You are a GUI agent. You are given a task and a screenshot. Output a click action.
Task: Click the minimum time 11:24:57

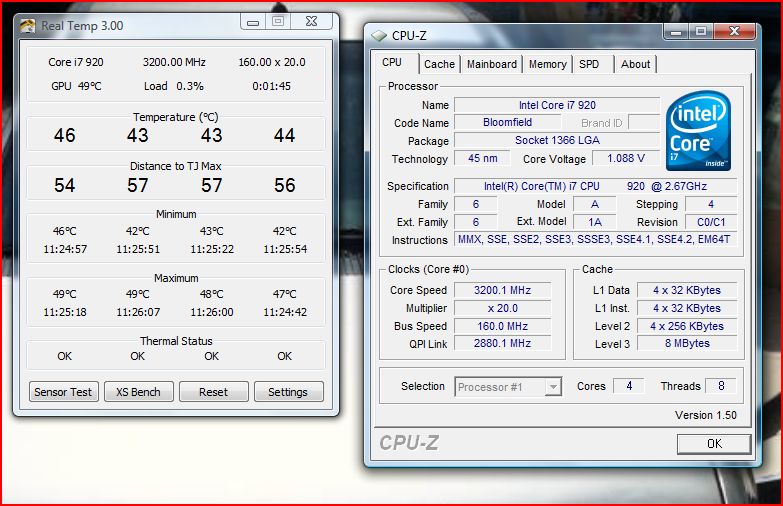(x=65, y=249)
